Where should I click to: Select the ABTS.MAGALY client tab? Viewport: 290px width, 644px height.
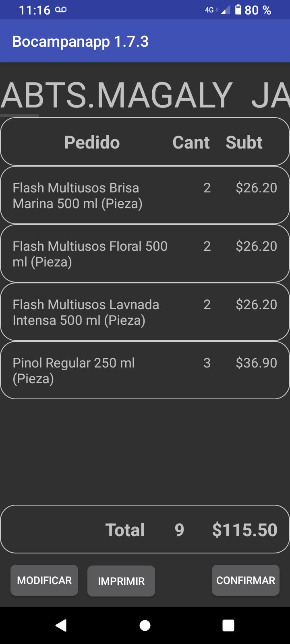117,96
